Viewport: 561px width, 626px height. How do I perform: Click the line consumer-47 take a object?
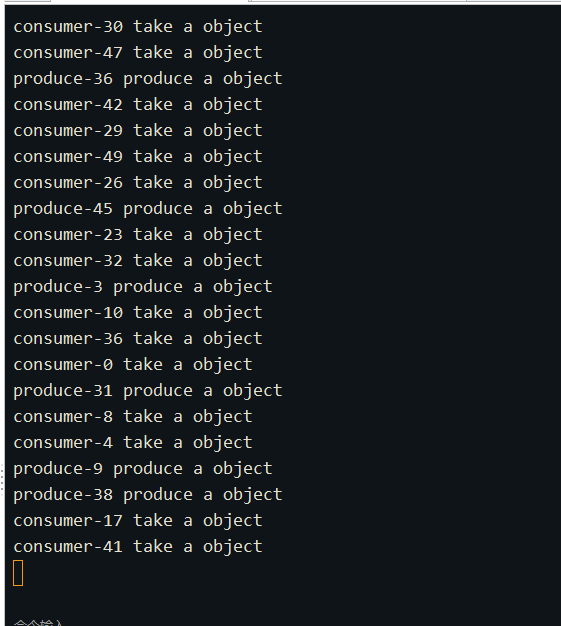[138, 53]
